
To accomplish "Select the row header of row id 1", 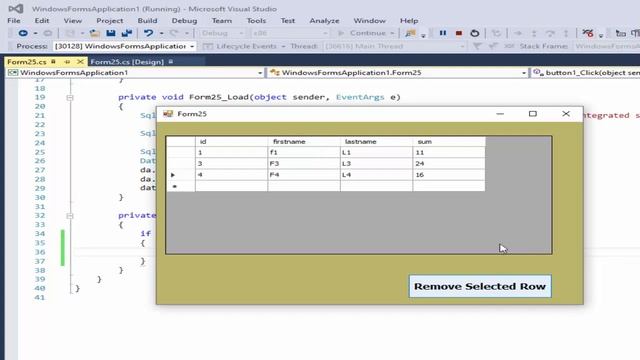I will coord(181,152).
